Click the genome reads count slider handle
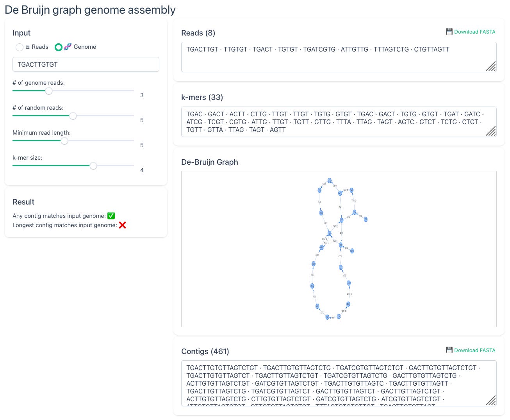510x420 pixels. click(49, 91)
